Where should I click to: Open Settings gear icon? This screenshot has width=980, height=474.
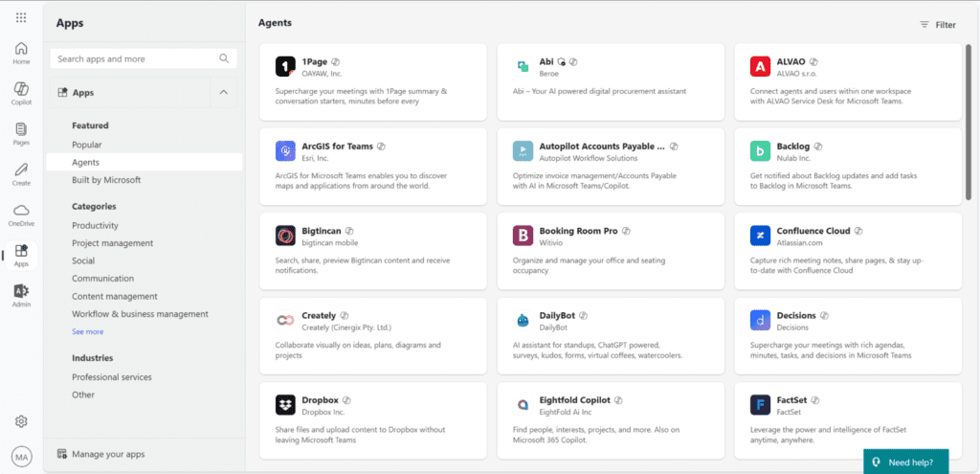(21, 421)
